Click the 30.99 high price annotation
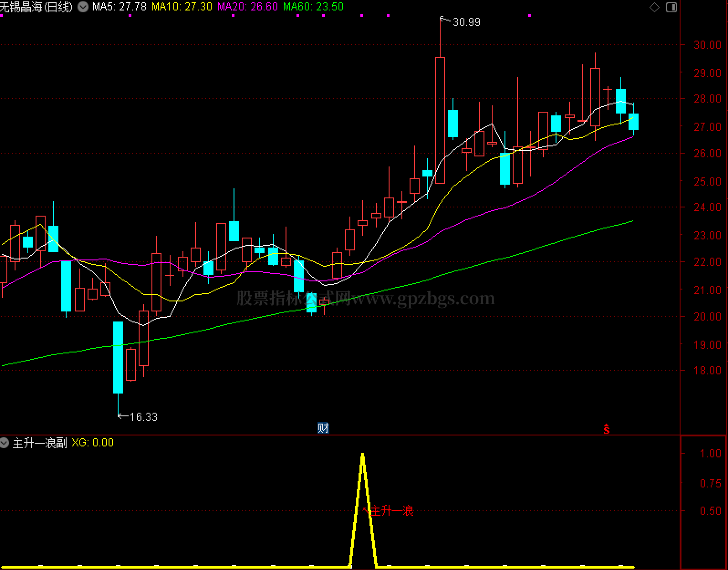 tap(466, 22)
